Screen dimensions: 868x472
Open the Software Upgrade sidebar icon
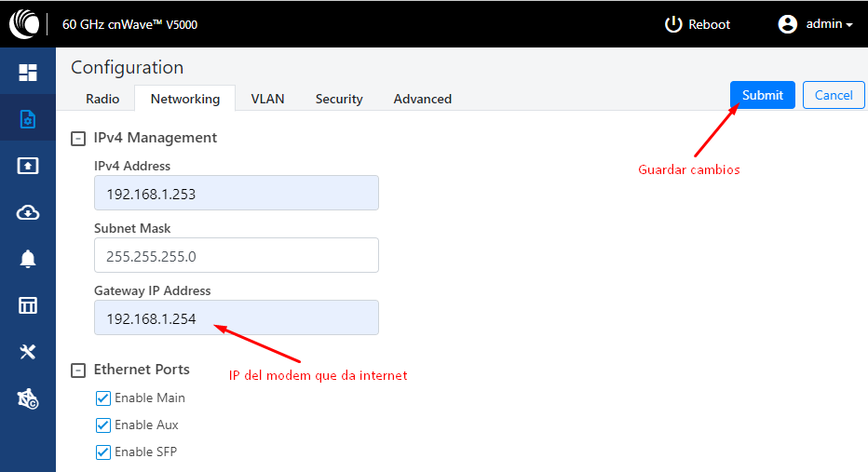click(x=28, y=166)
